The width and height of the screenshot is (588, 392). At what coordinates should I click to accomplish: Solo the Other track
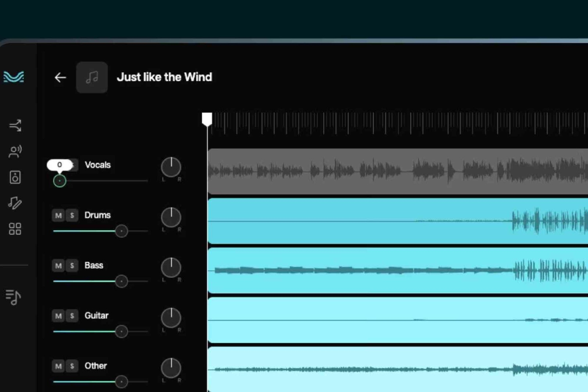72,366
